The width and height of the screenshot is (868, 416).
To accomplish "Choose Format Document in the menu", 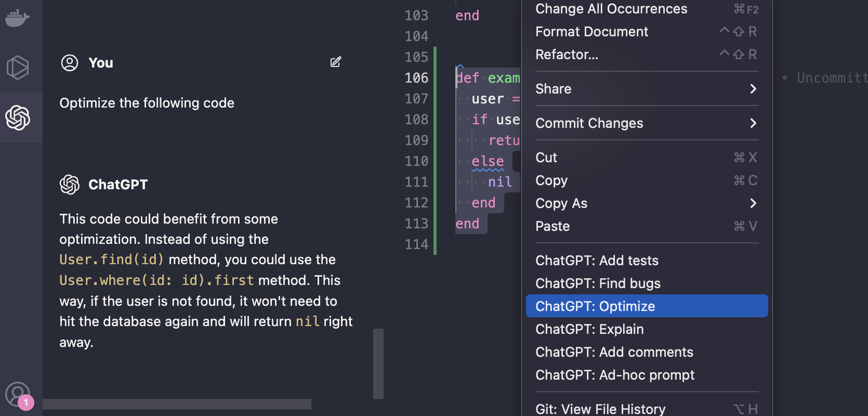I will [591, 32].
